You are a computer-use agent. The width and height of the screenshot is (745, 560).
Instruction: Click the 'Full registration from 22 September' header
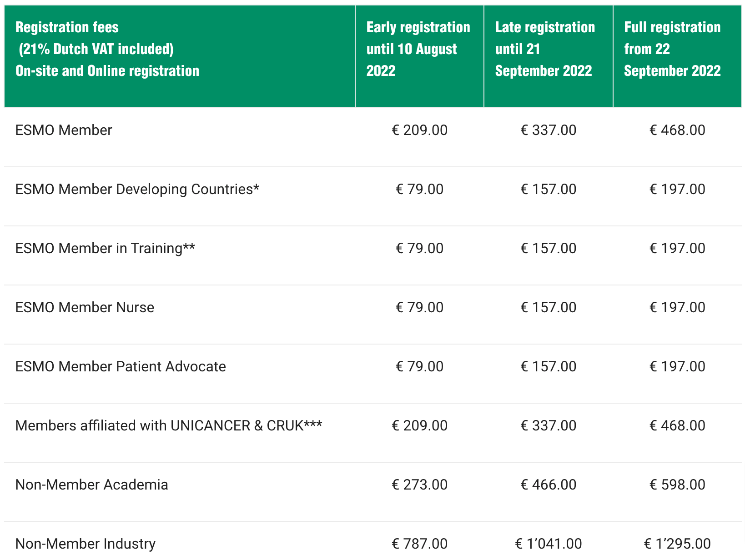(x=672, y=49)
